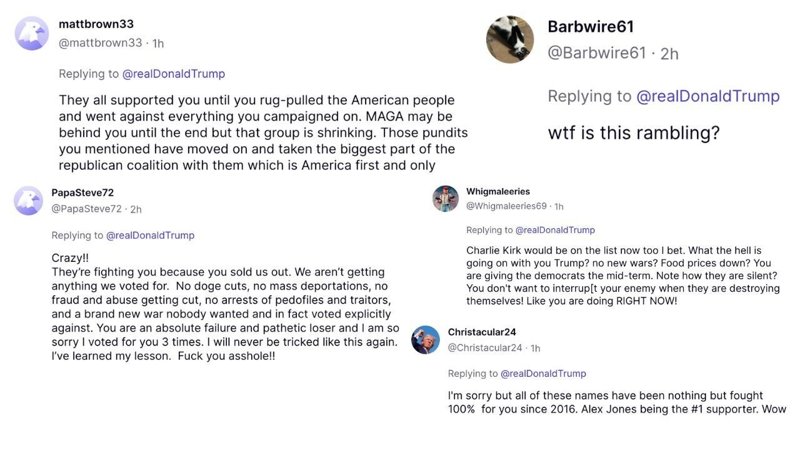Click the Christacular24 display name
800x450 pixels.
(482, 332)
